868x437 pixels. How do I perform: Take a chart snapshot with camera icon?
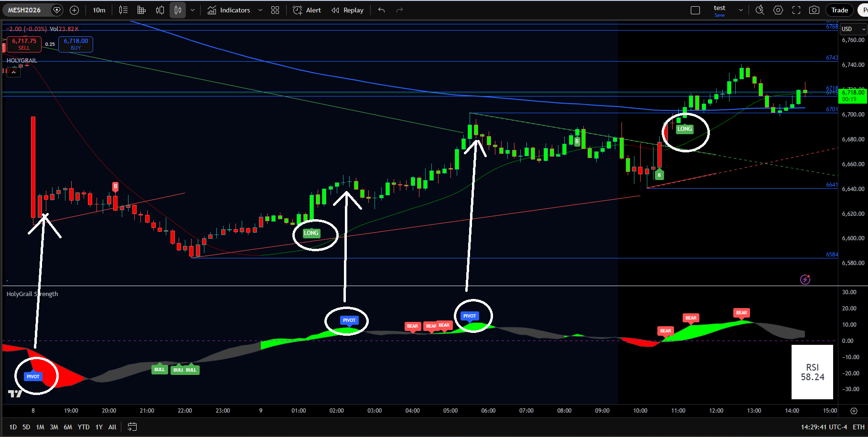pyautogui.click(x=814, y=10)
